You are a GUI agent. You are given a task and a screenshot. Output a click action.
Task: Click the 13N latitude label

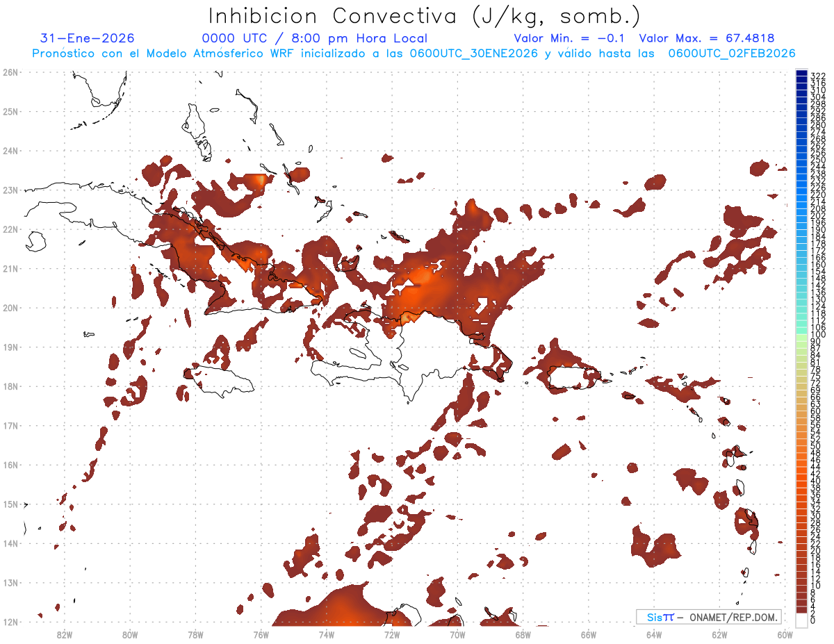10,582
